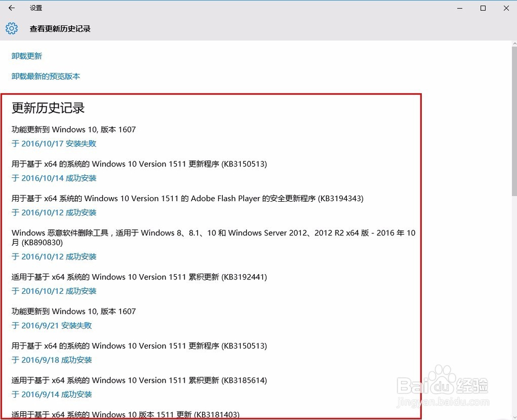This screenshot has width=517, height=420.
Task: Open status link under Adobe Flash Player KB3194343
Action: pyautogui.click(x=54, y=213)
